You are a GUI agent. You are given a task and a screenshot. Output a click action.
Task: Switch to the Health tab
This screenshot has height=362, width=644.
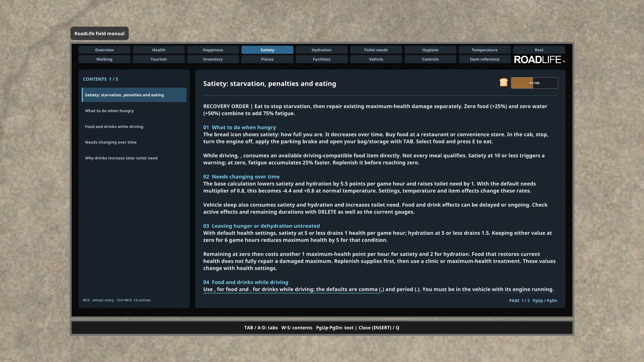click(159, 50)
